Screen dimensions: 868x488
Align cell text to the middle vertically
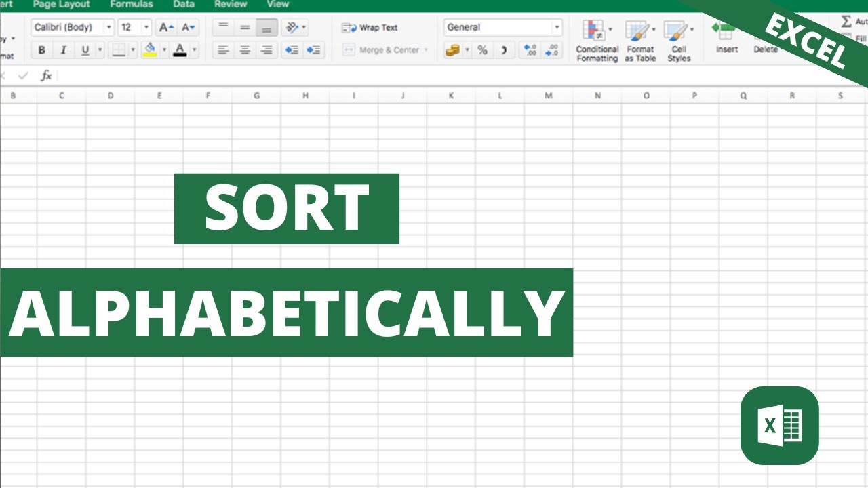(x=245, y=28)
